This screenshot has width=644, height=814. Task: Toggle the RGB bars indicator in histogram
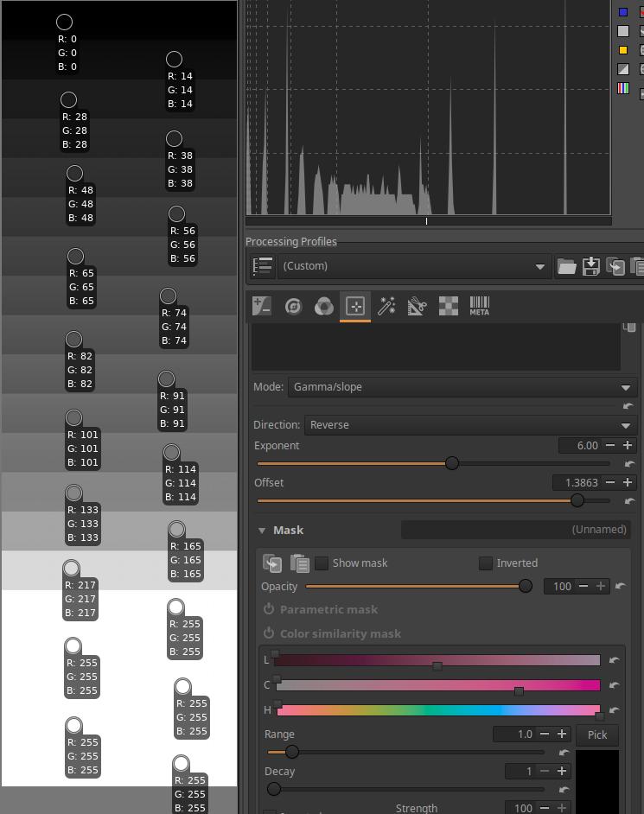click(x=623, y=88)
